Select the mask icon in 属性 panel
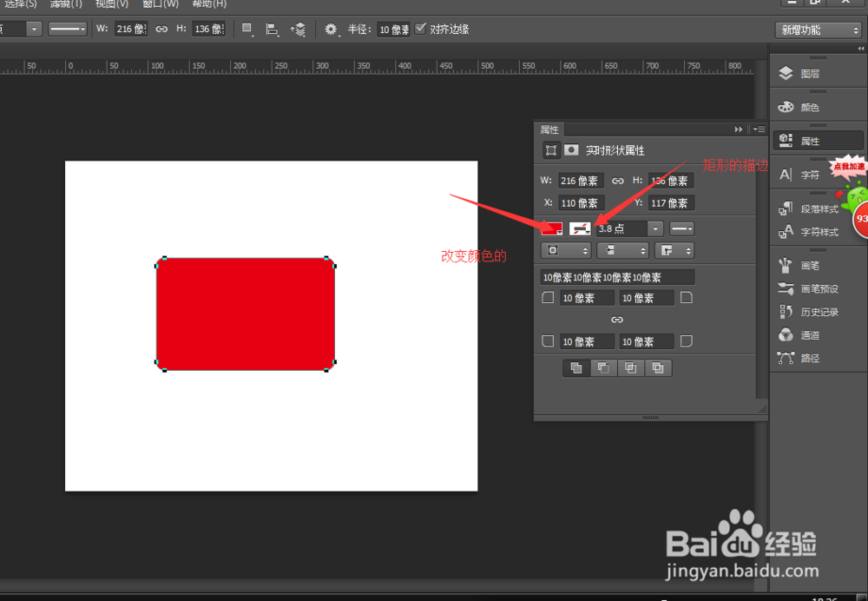This screenshot has height=601, width=868. (571, 149)
